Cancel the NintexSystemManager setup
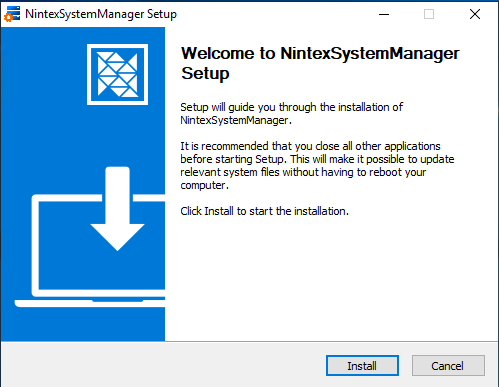The height and width of the screenshot is (387, 499). click(448, 366)
